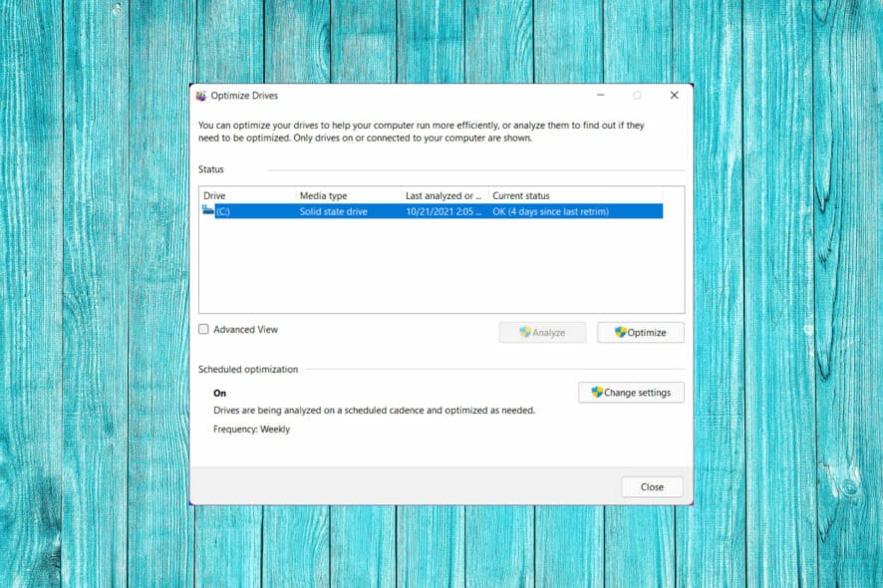Open Change settings for scheduled optimization
This screenshot has height=588, width=883.
point(631,392)
